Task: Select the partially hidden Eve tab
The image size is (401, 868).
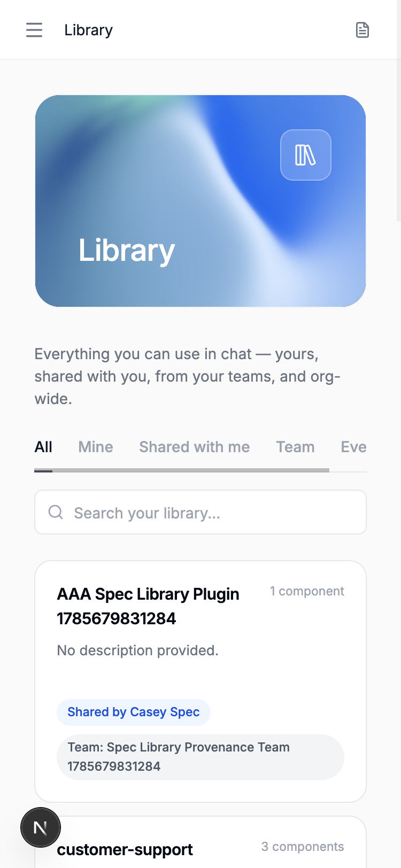Action: [x=353, y=447]
